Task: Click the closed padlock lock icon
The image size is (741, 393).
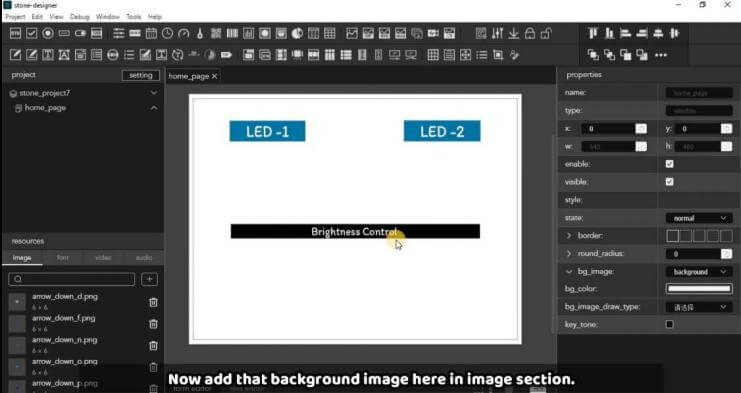Action: [x=530, y=34]
